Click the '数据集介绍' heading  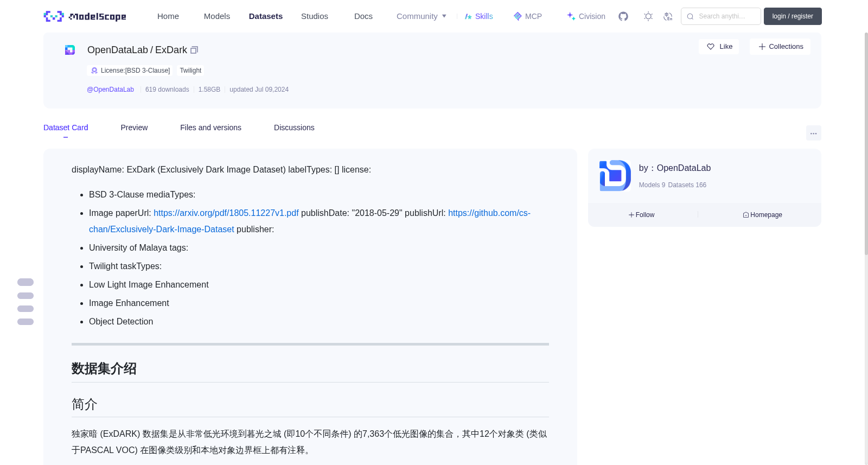click(104, 368)
